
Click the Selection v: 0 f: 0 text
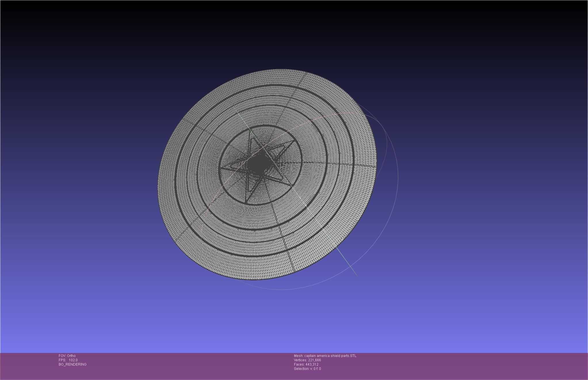pyautogui.click(x=307, y=369)
